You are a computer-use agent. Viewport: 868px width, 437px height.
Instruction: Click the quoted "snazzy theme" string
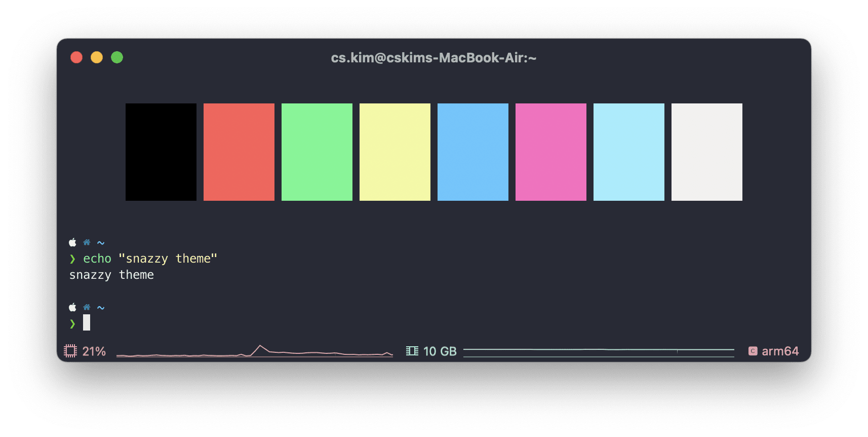(x=168, y=259)
